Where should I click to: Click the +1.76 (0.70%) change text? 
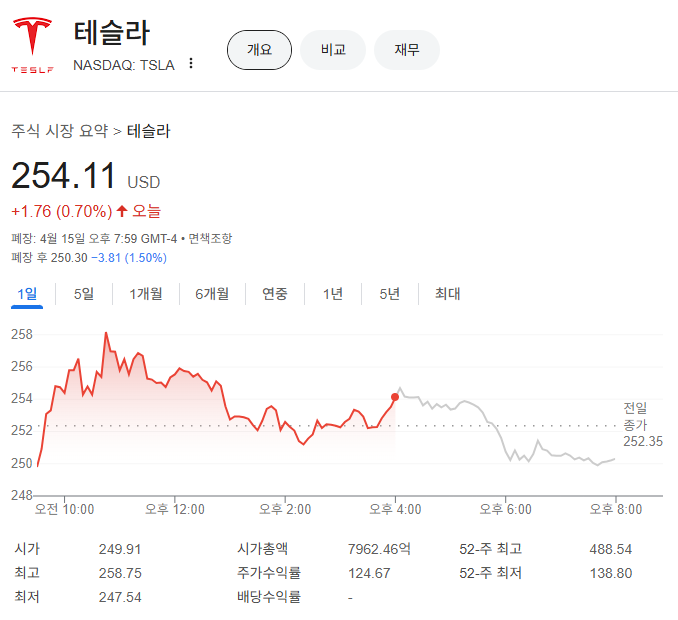pyautogui.click(x=62, y=211)
